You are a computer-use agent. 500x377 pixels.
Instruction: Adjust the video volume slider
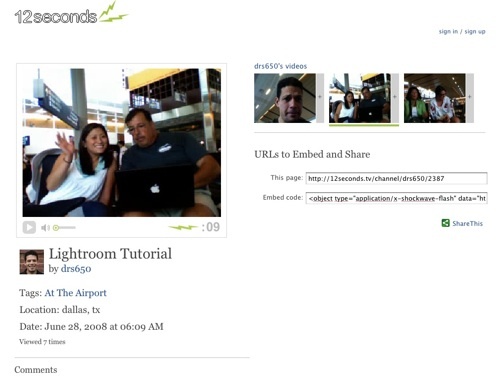click(64, 228)
